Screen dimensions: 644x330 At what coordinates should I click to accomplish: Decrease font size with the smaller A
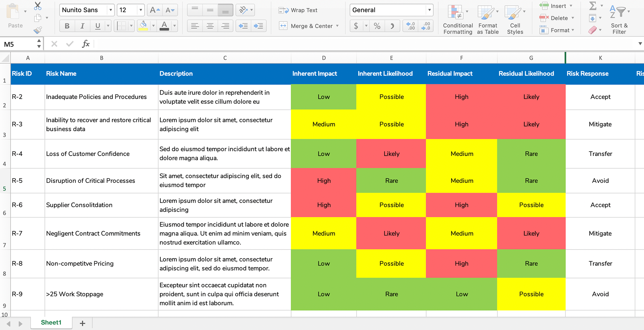(x=170, y=10)
